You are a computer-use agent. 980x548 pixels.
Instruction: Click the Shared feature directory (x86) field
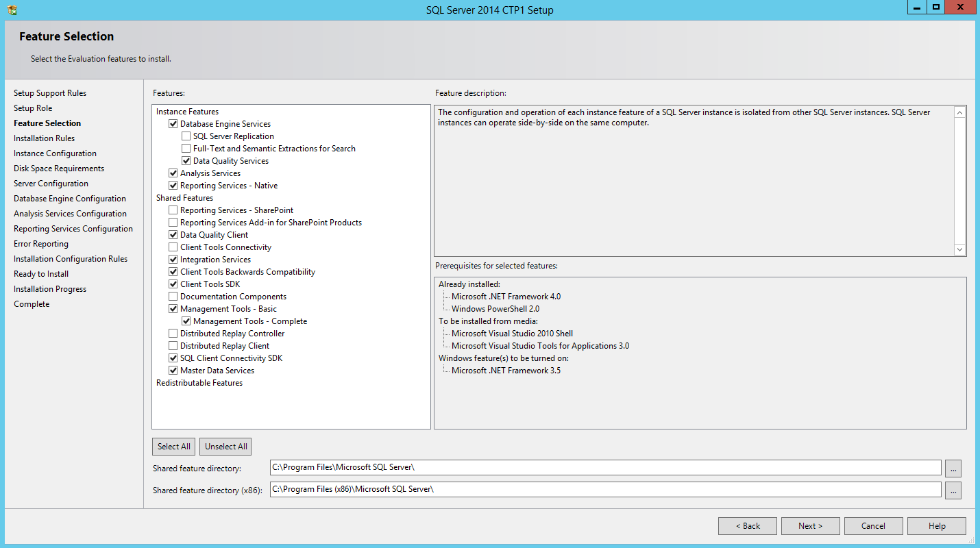pos(606,490)
